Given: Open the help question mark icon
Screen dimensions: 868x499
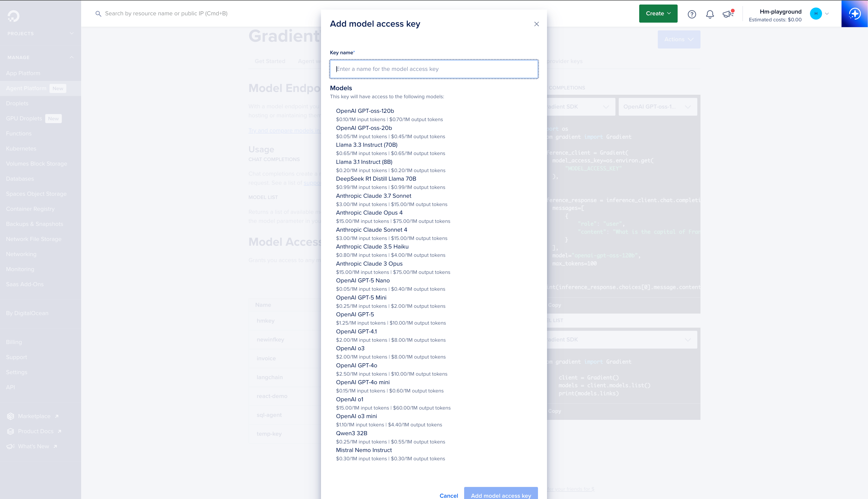Looking at the screenshot, I should pos(692,14).
